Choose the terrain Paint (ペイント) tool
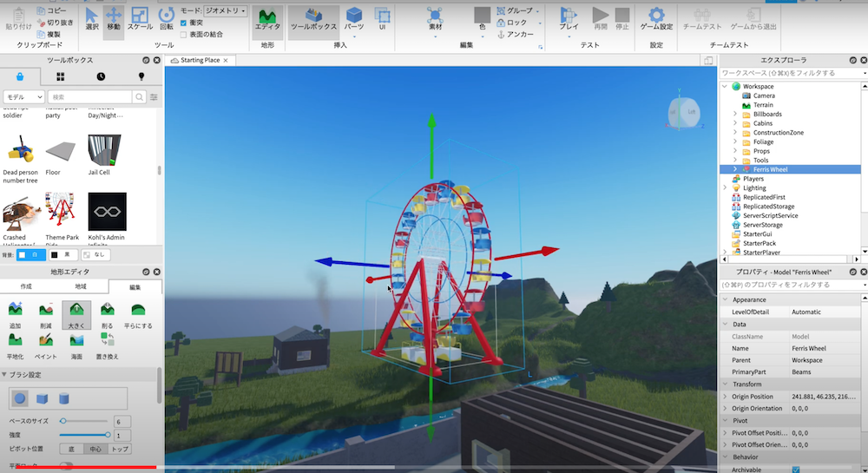868x473 pixels. pyautogui.click(x=46, y=343)
